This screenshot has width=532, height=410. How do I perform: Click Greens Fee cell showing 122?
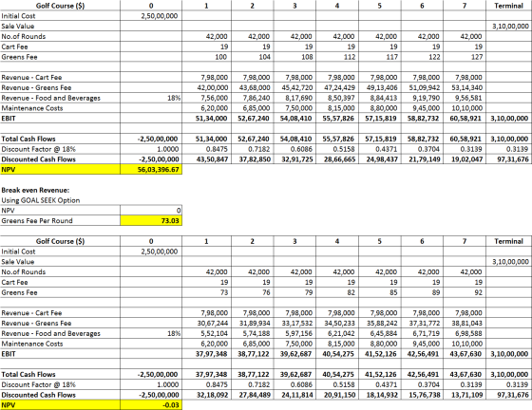(x=422, y=57)
